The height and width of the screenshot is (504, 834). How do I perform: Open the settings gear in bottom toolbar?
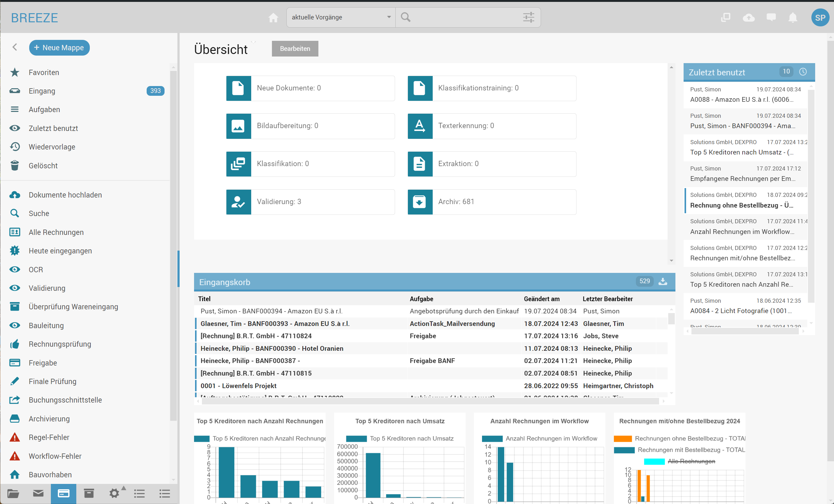click(114, 493)
